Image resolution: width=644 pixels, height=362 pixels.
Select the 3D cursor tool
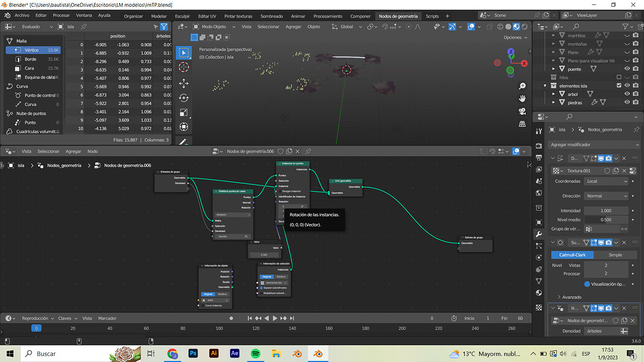184,67
